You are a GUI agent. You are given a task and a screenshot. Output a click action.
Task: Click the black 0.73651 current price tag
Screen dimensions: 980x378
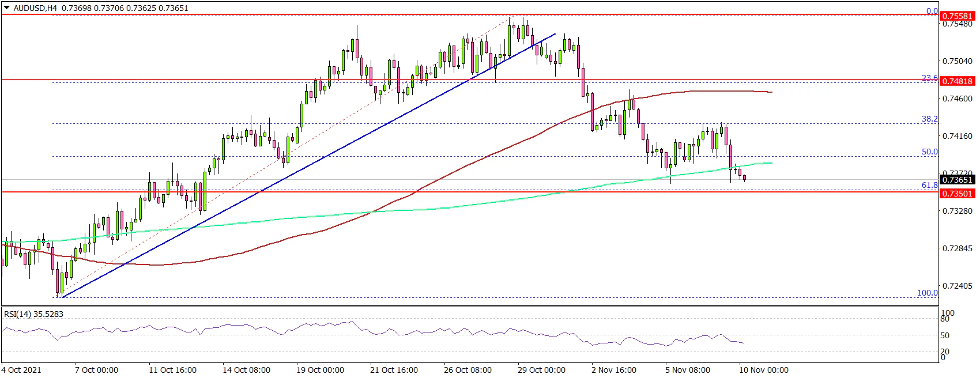(x=957, y=180)
